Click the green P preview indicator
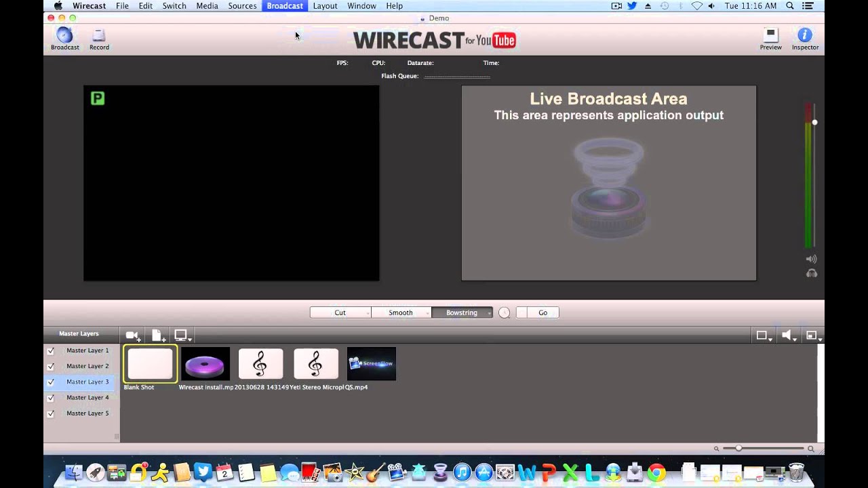Screen dimensions: 868x488 [98, 99]
